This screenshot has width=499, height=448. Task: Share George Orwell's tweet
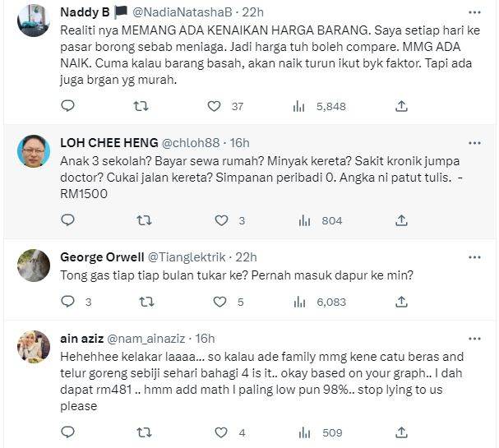coord(402,302)
